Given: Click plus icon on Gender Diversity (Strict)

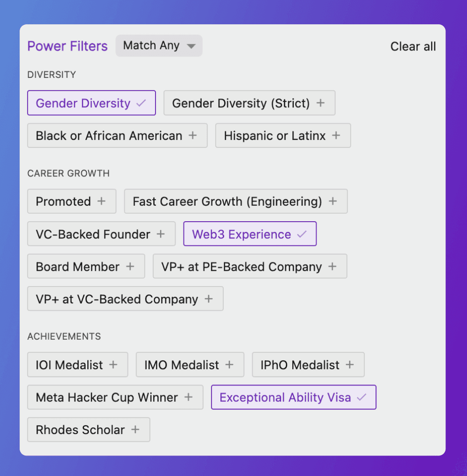Looking at the screenshot, I should (x=320, y=103).
